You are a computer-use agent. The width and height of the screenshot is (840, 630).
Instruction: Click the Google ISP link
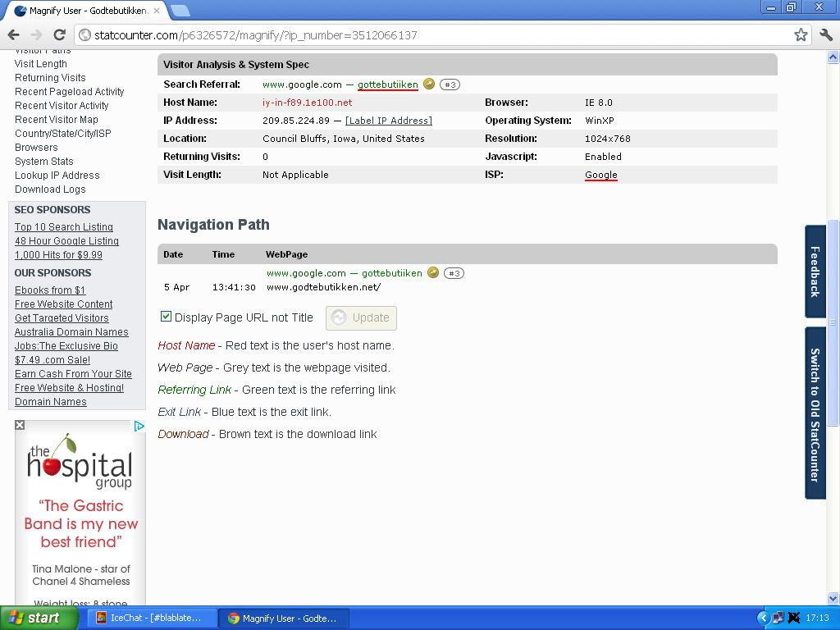click(x=601, y=175)
